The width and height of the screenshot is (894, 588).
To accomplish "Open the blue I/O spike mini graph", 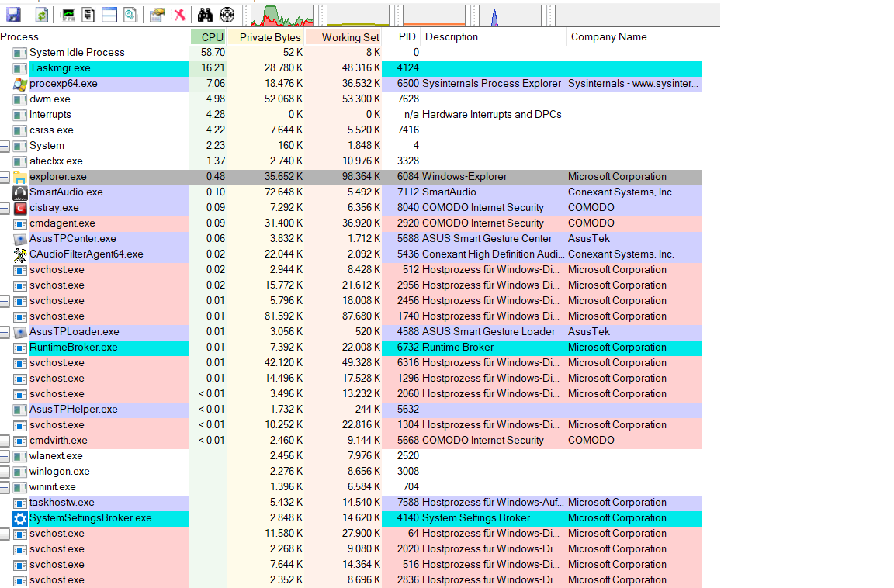I will click(x=510, y=16).
